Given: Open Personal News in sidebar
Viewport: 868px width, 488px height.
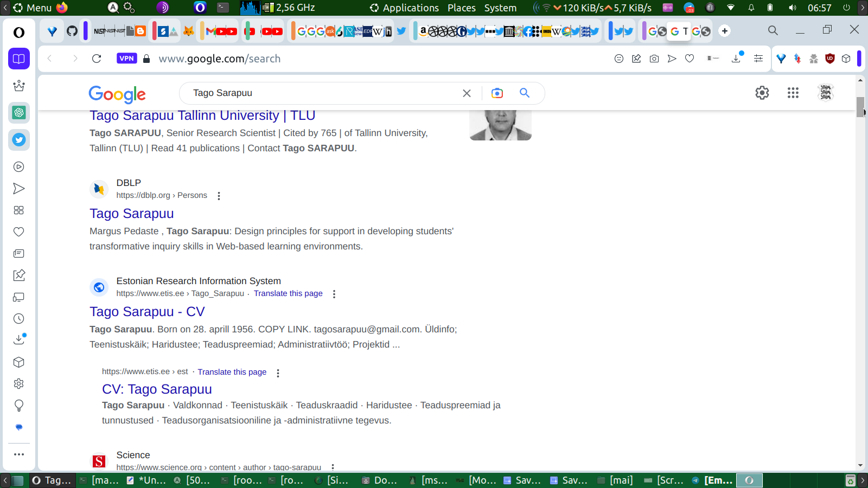Looking at the screenshot, I should coord(19,254).
